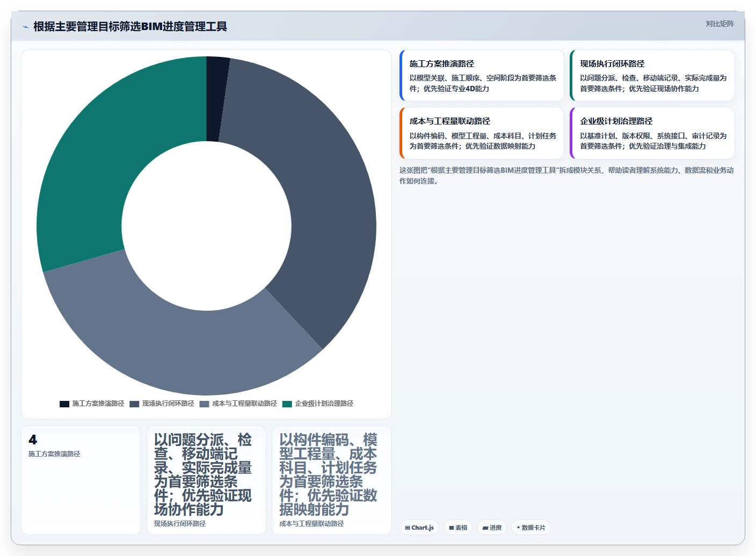Click the square icon inside the 表格 tag

tap(452, 528)
